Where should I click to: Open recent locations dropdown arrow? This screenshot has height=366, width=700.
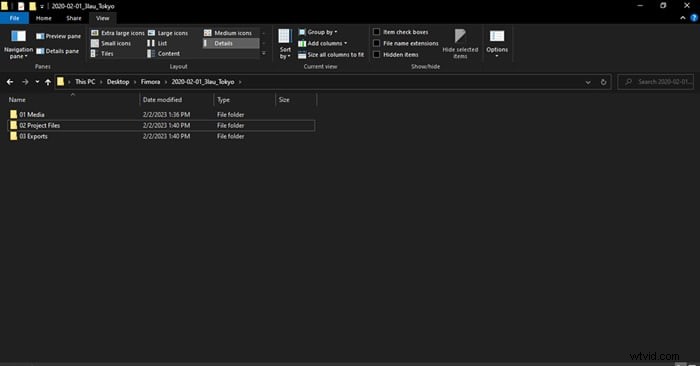37,82
